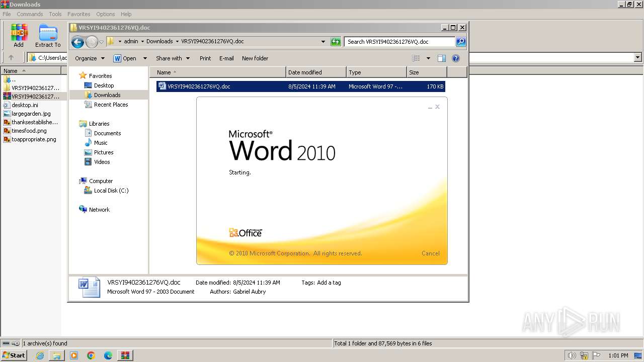The height and width of the screenshot is (362, 644).
Task: Click the WinRAR up one level arrow
Action: [x=11, y=58]
